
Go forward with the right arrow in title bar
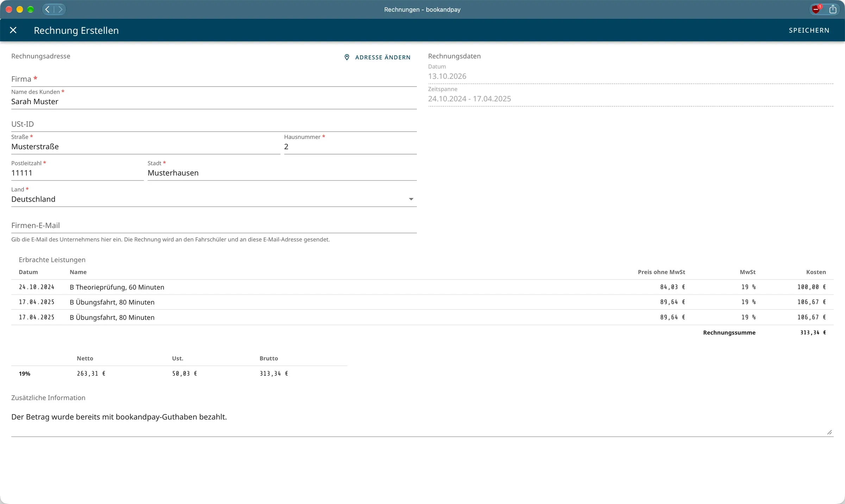coord(60,10)
